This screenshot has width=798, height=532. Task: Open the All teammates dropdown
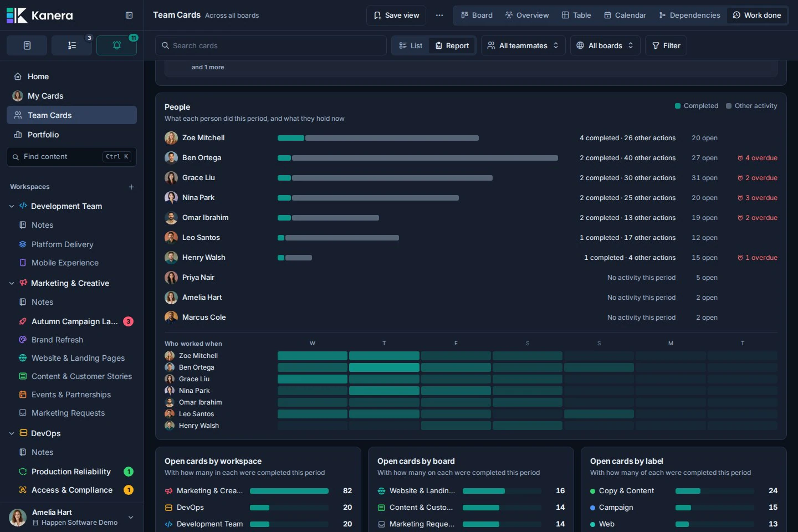523,45
